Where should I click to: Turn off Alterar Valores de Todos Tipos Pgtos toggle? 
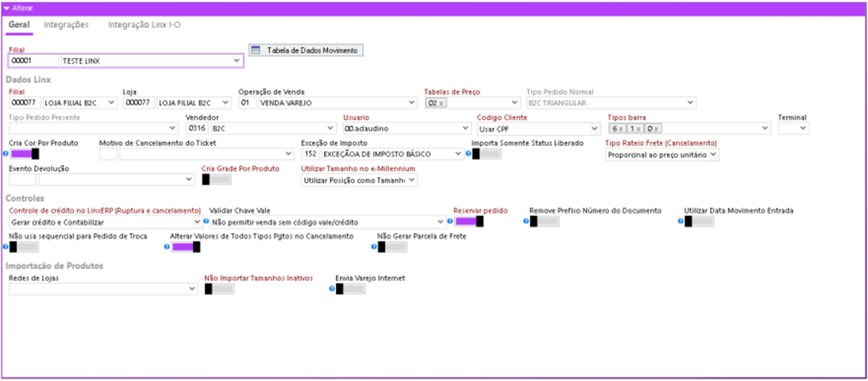(186, 247)
